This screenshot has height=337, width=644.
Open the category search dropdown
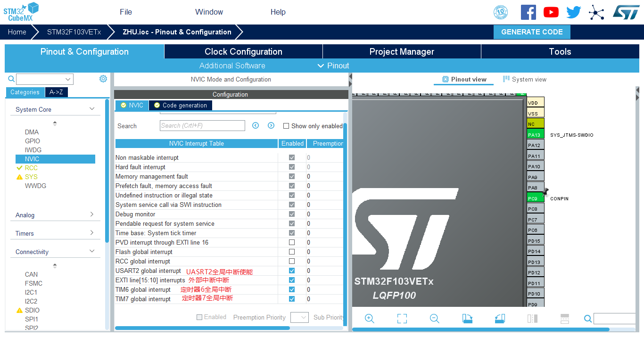[x=68, y=79]
